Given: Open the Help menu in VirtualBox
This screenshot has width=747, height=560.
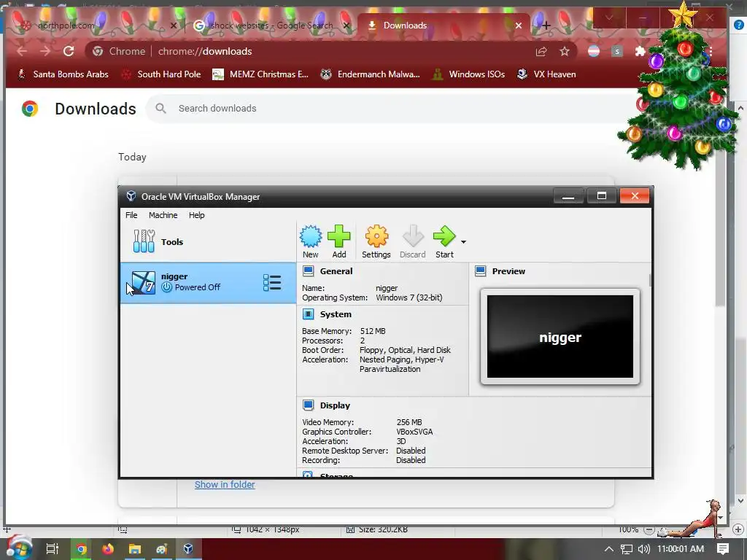Looking at the screenshot, I should [x=196, y=215].
